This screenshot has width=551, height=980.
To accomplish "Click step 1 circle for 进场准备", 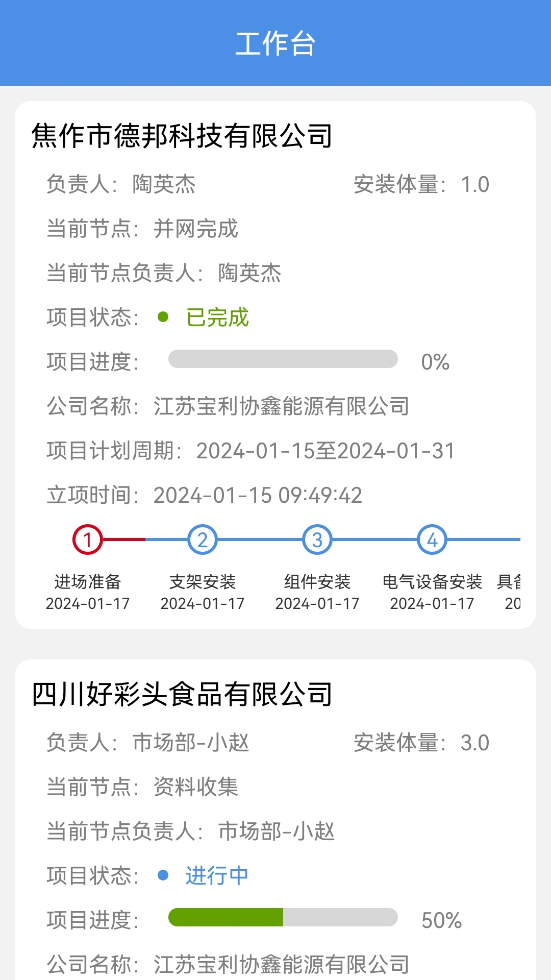I will tap(88, 540).
